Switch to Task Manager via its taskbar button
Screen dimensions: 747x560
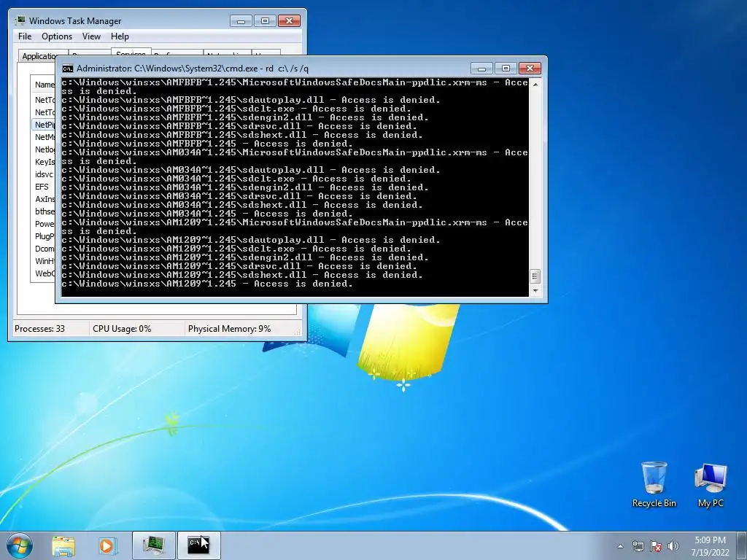pos(154,545)
